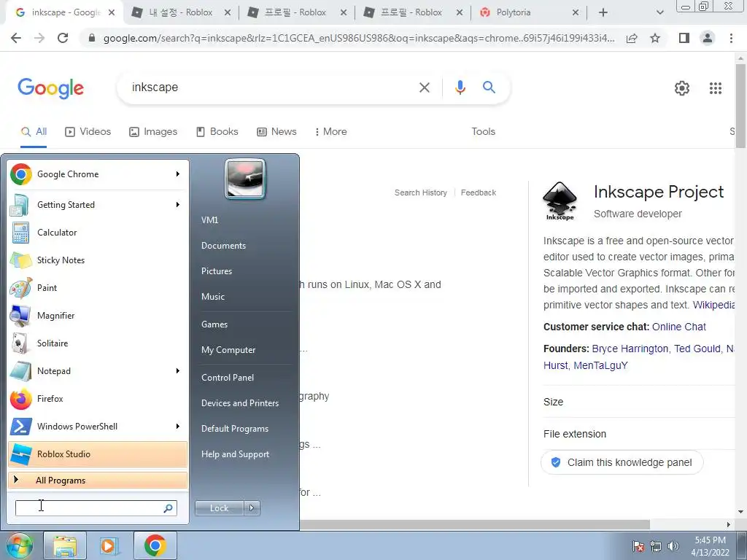Open Help and Support
The height and width of the screenshot is (560, 747).
[x=235, y=454]
